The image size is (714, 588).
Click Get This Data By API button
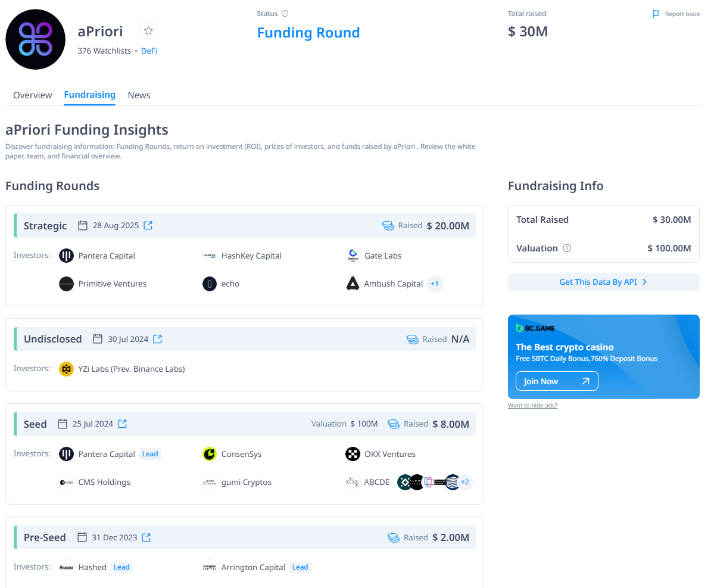[x=603, y=282]
